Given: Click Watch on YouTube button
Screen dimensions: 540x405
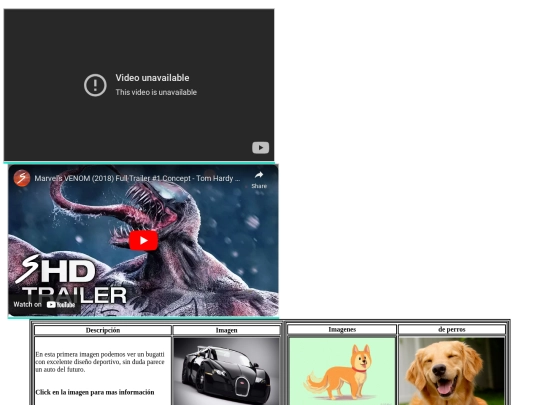Looking at the screenshot, I should coord(44,304).
